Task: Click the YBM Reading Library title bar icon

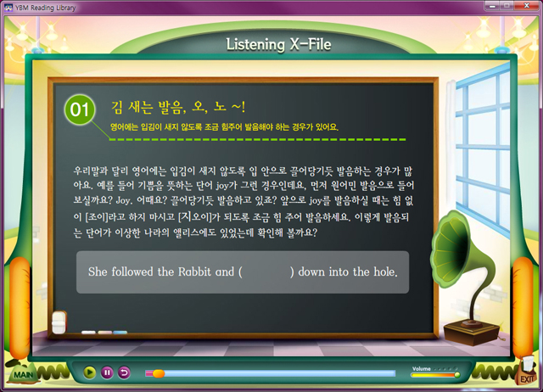Action: pyautogui.click(x=8, y=8)
